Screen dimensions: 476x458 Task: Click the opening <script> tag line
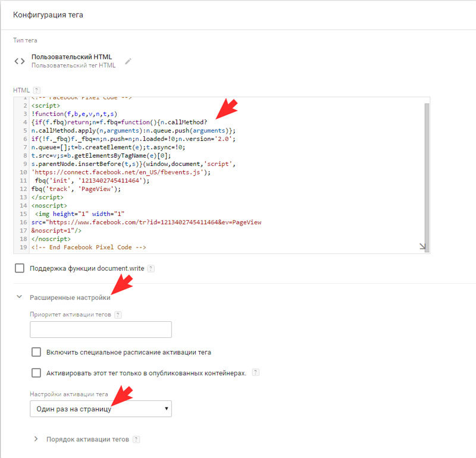46,106
